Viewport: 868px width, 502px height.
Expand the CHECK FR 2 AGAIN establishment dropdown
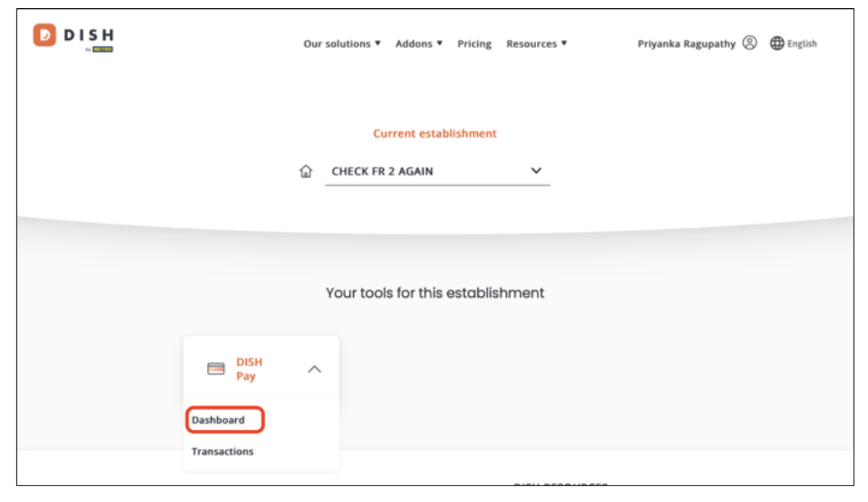(437, 171)
